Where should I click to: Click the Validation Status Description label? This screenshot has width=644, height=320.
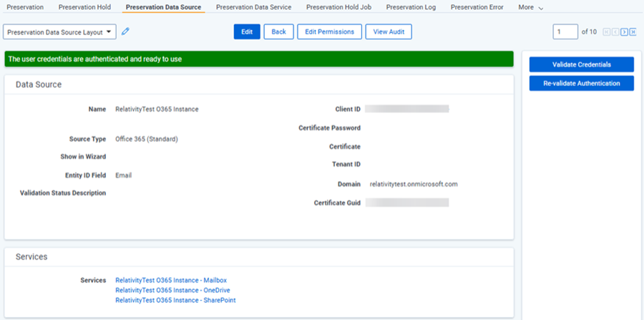pyautogui.click(x=63, y=193)
